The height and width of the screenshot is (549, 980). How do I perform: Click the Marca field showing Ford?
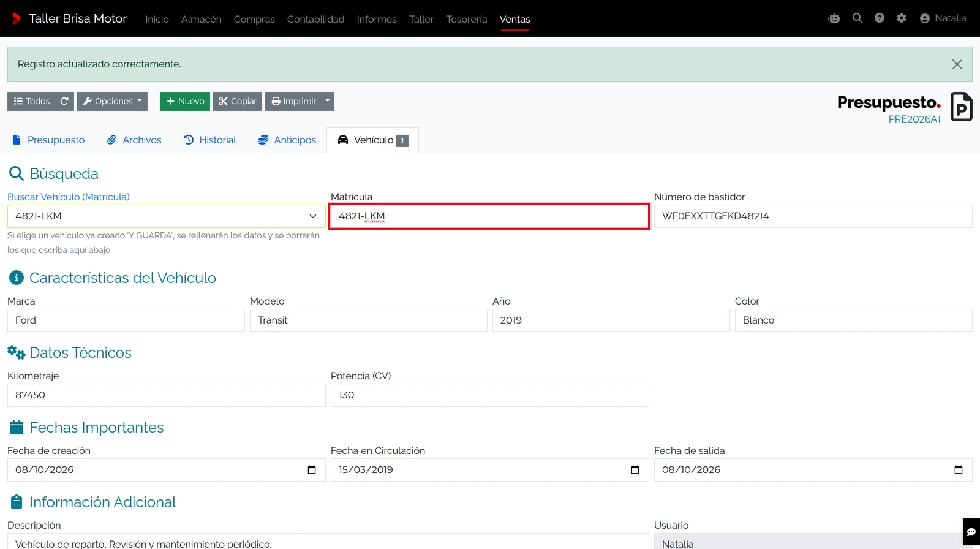126,320
